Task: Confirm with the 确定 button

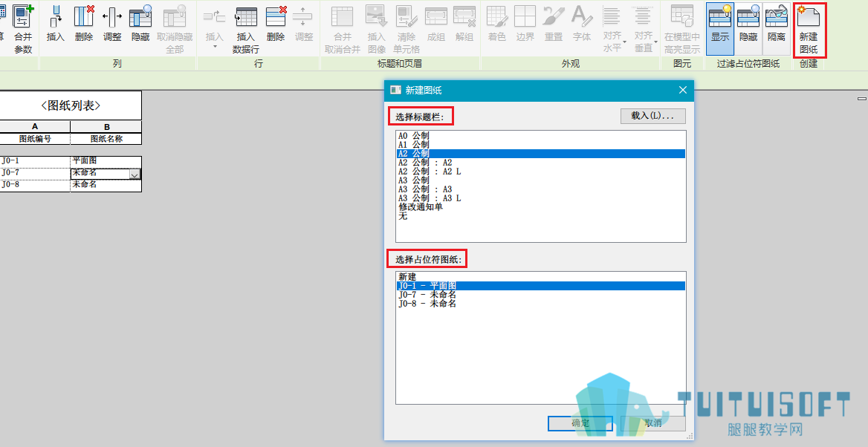Action: coord(580,423)
